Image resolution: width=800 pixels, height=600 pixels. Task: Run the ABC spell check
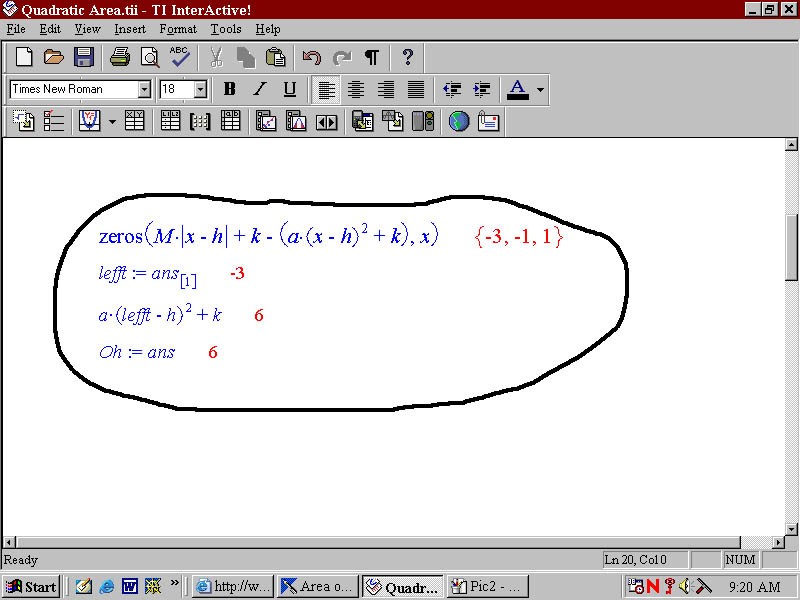(179, 57)
